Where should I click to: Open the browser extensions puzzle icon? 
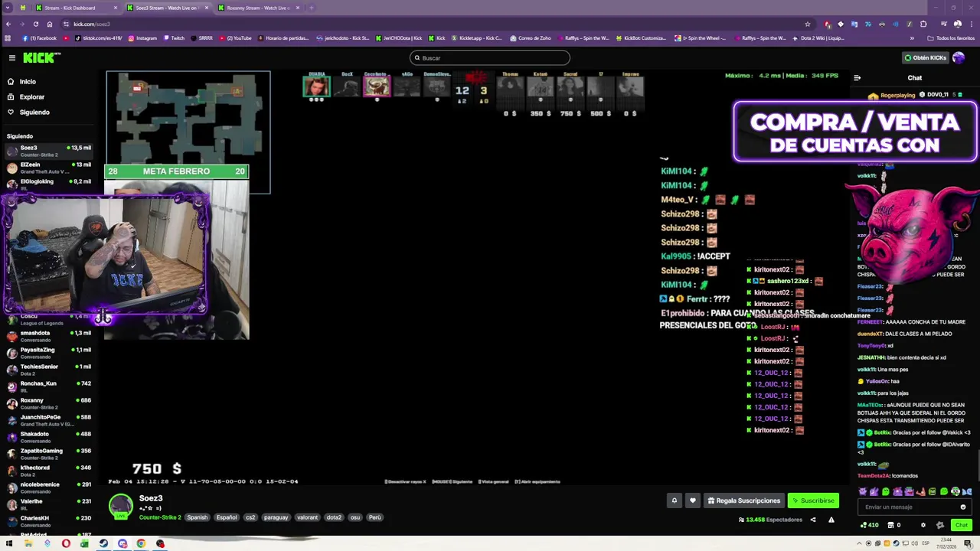pos(923,24)
